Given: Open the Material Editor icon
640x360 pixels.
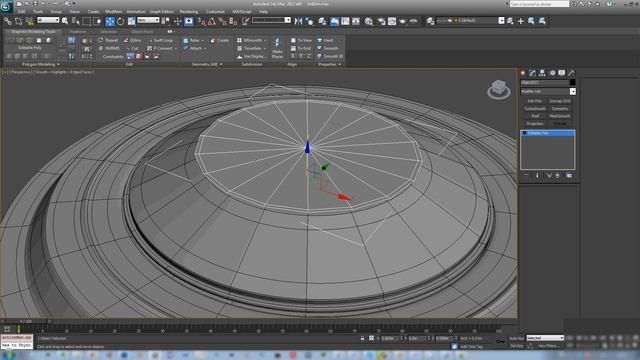Looking at the screenshot, I should click(x=369, y=21).
